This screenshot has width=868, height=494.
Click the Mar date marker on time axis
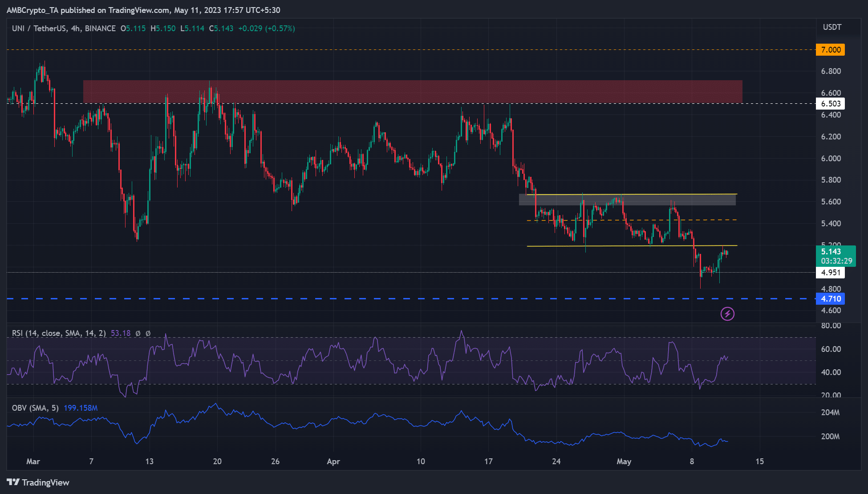coord(33,461)
